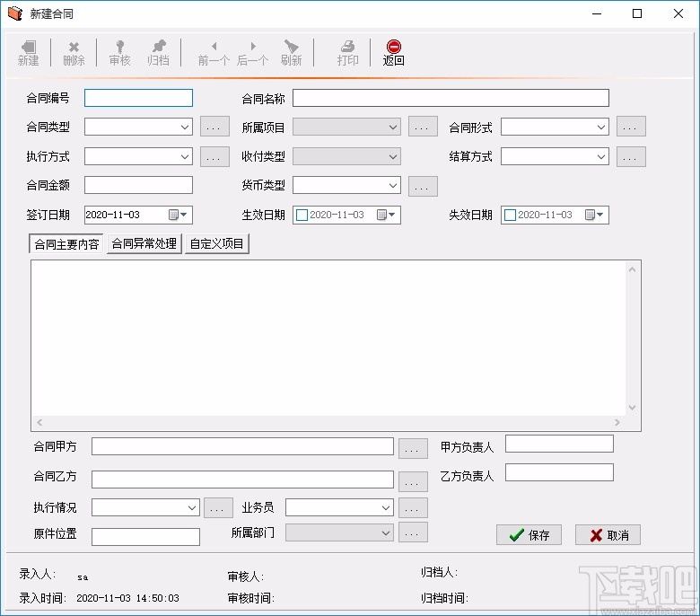Click the 保存 button

tap(529, 534)
